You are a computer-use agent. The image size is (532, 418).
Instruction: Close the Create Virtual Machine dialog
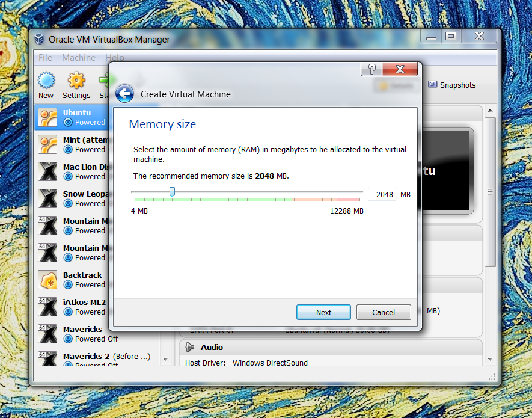tap(400, 69)
